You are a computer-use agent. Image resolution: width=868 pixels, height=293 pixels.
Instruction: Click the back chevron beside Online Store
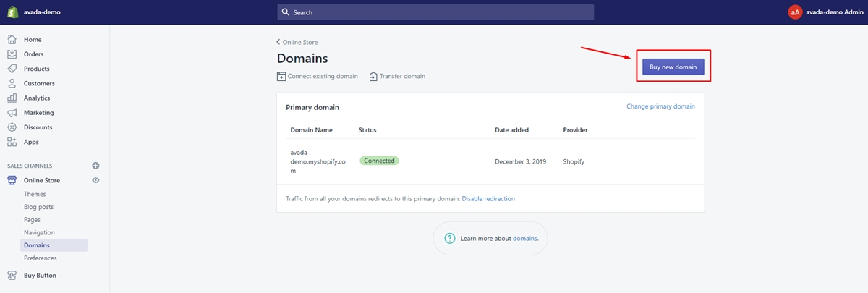[x=278, y=43]
